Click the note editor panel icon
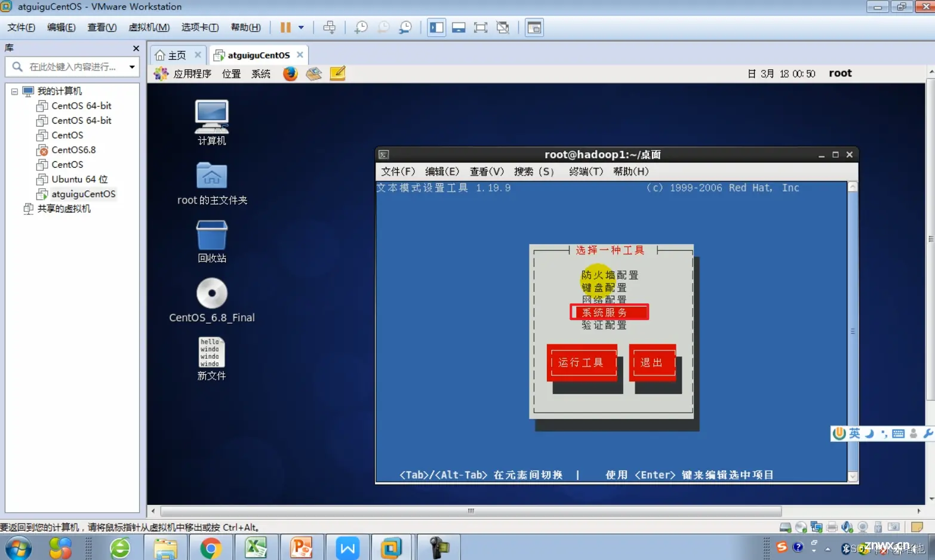 coord(337,73)
